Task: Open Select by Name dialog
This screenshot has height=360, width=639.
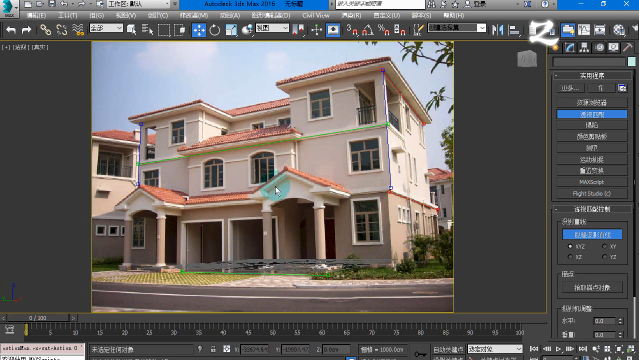Action: pos(147,30)
